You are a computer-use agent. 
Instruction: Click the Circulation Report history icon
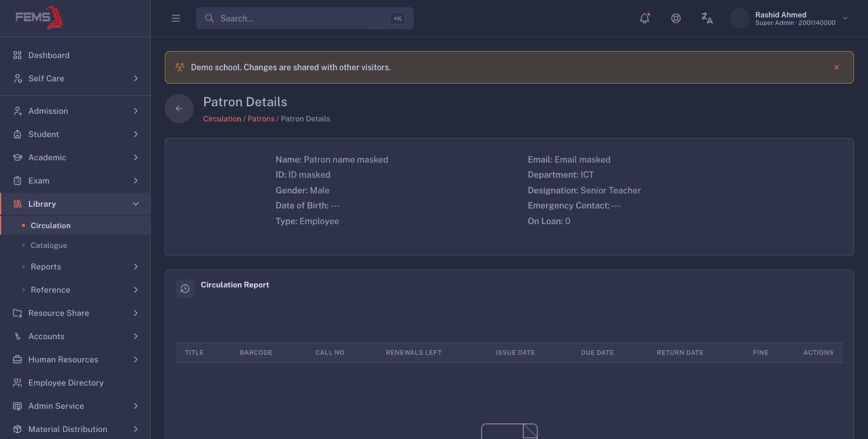(x=185, y=289)
